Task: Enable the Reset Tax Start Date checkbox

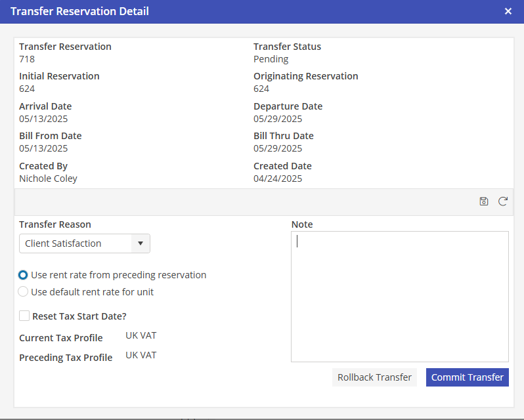Action: (24, 316)
